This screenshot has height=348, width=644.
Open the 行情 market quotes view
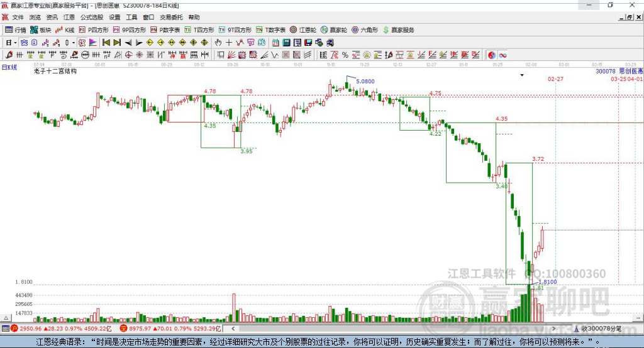[x=15, y=30]
